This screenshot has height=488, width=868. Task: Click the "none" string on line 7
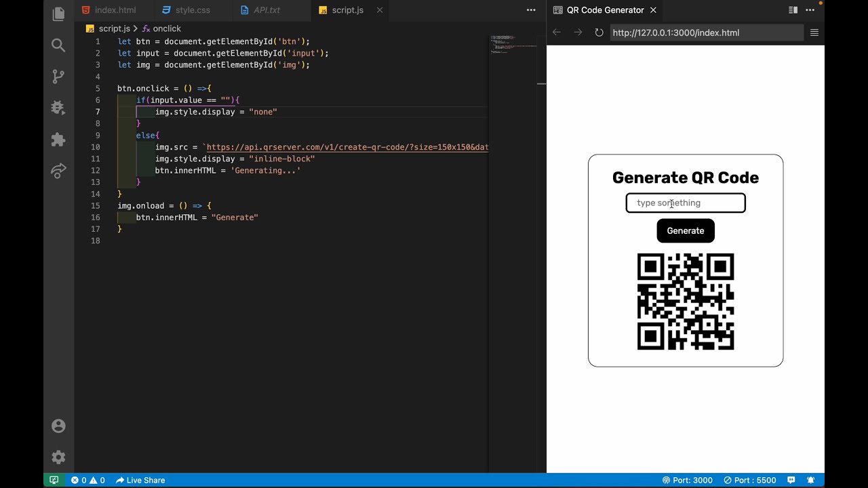click(x=263, y=112)
